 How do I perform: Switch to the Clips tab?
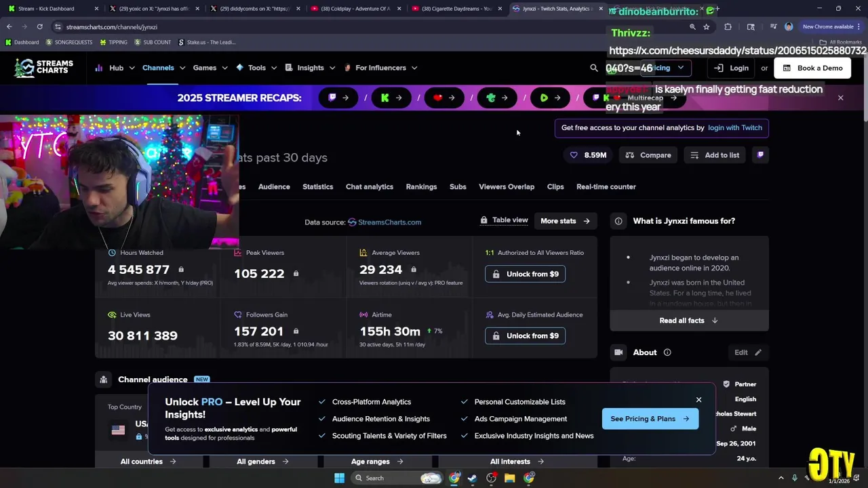pyautogui.click(x=555, y=186)
